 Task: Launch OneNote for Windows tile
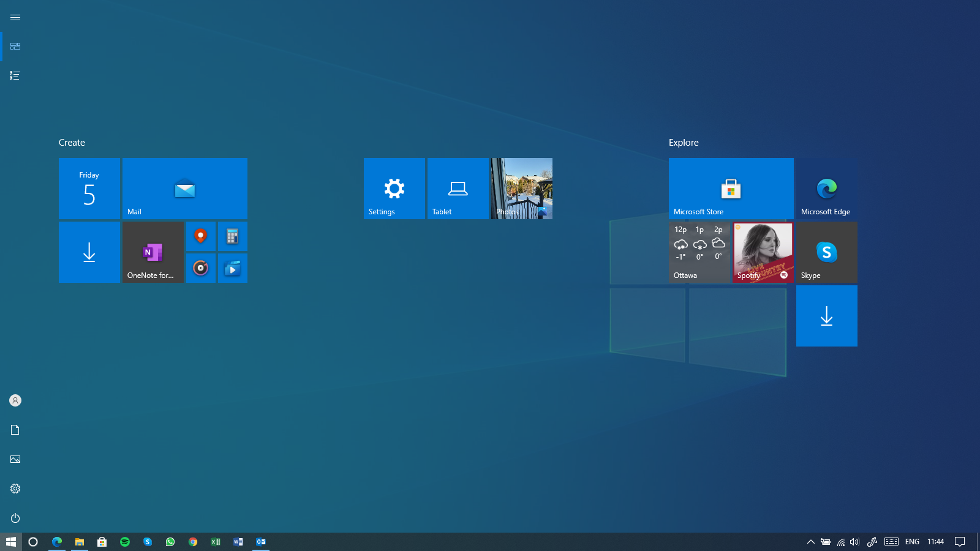tap(153, 252)
